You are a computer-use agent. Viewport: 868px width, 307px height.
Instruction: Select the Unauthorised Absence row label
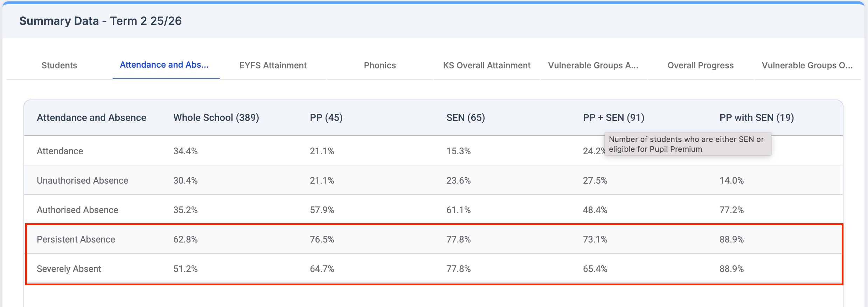coord(82,180)
